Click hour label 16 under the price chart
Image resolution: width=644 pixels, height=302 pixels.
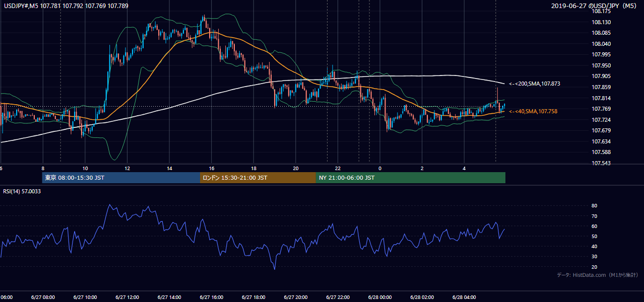click(x=212, y=169)
